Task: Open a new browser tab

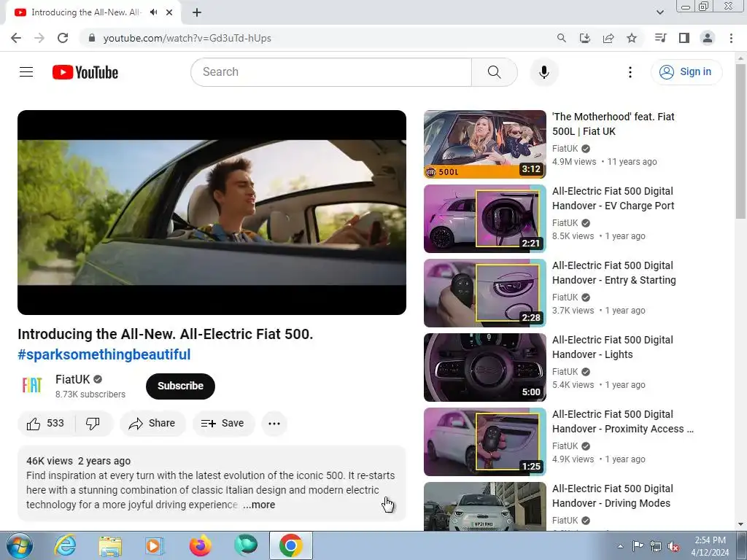Action: click(x=197, y=12)
